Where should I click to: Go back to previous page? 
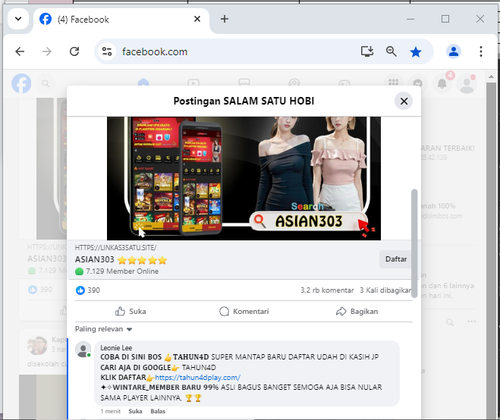click(x=20, y=52)
